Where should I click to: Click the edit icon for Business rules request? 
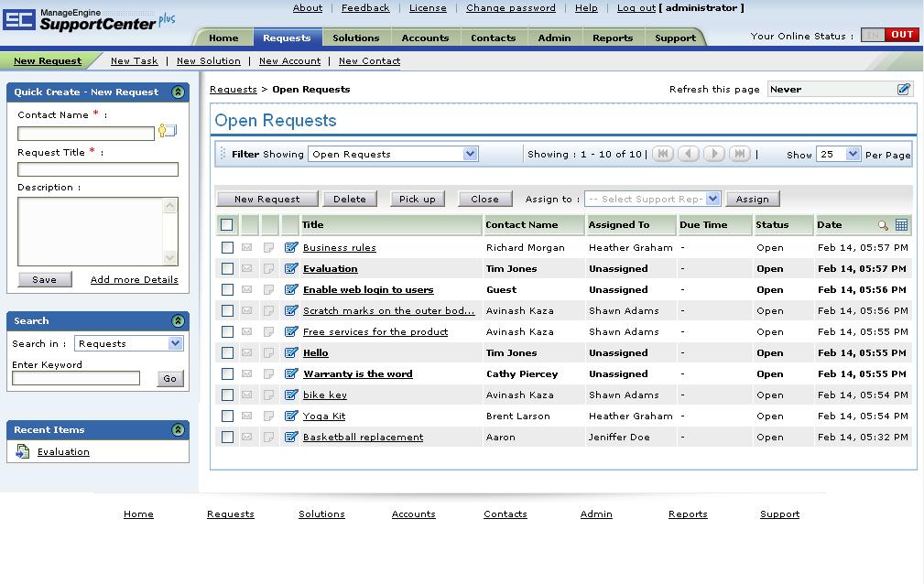coord(291,247)
